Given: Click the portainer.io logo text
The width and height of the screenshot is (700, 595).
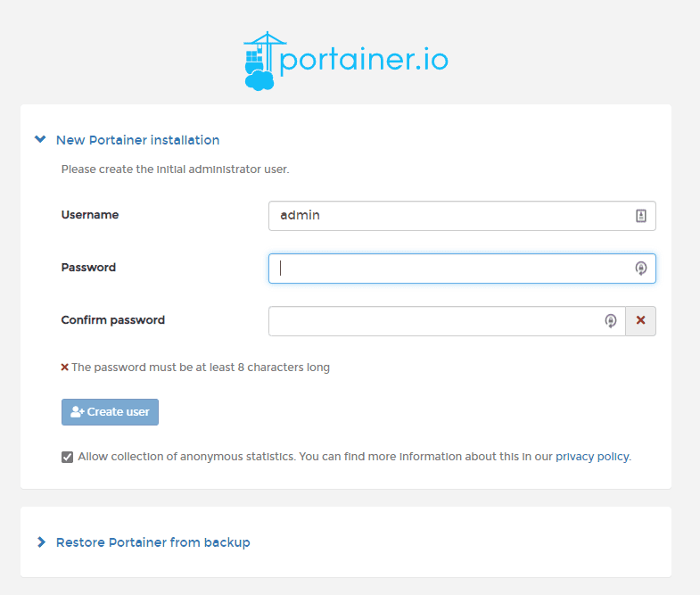Looking at the screenshot, I should [x=364, y=61].
